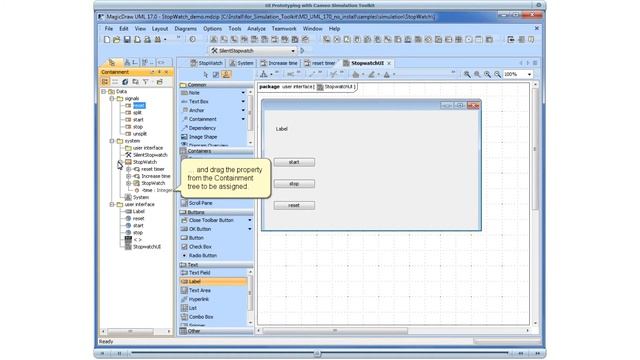The width and height of the screenshot is (640, 360).
Task: Switch to the reset timer diagram tab
Action: tap(320, 63)
